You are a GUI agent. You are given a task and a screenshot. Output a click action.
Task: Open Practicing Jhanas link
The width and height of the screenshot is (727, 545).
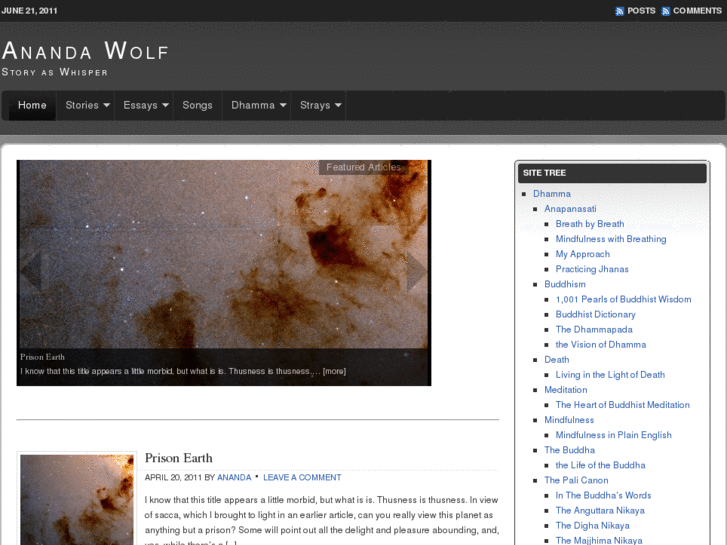(x=592, y=269)
